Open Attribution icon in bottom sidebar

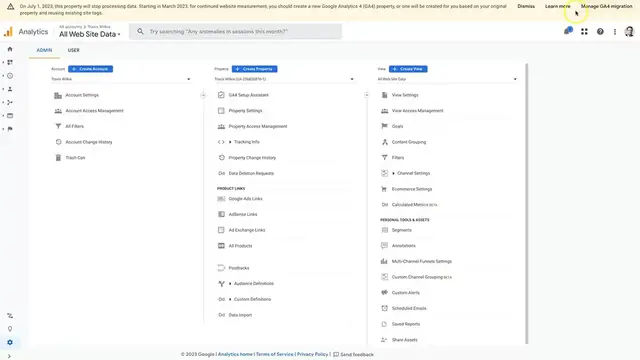[x=10, y=316]
